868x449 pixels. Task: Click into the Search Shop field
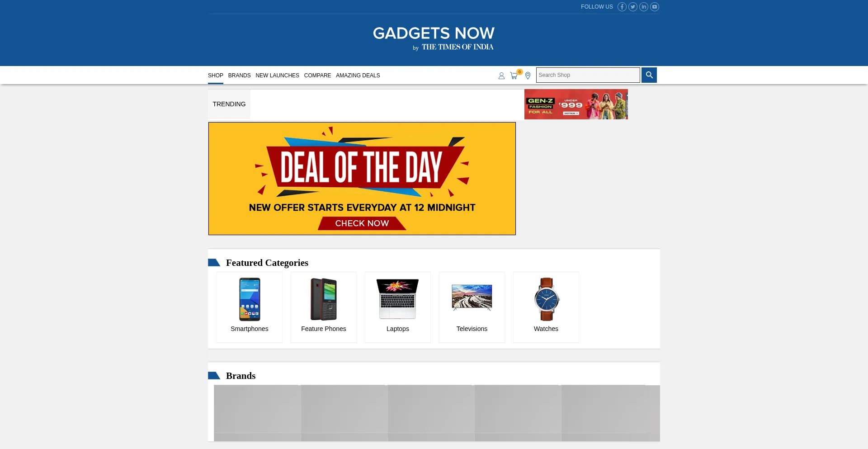click(x=588, y=75)
